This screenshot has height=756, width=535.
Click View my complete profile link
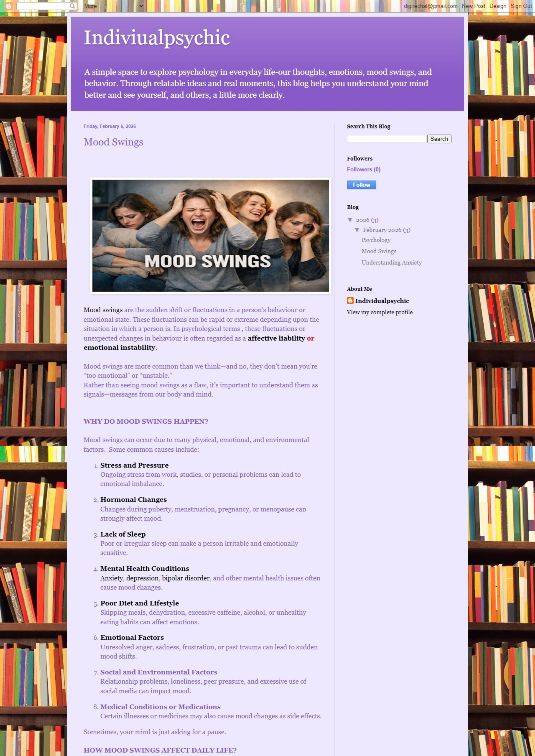pos(380,312)
